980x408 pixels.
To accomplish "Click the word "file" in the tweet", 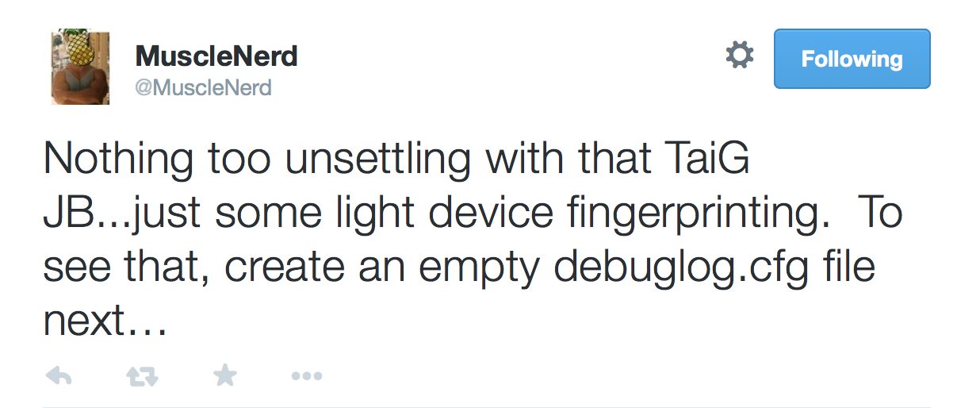I will point(849,267).
